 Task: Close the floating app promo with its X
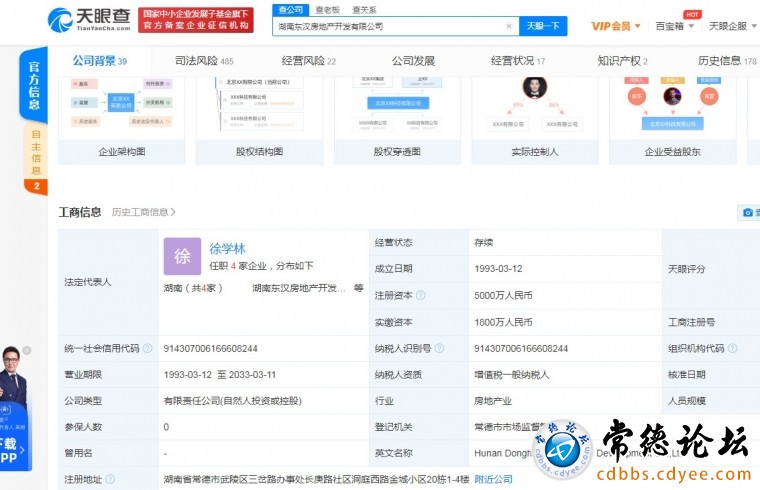pos(27,350)
